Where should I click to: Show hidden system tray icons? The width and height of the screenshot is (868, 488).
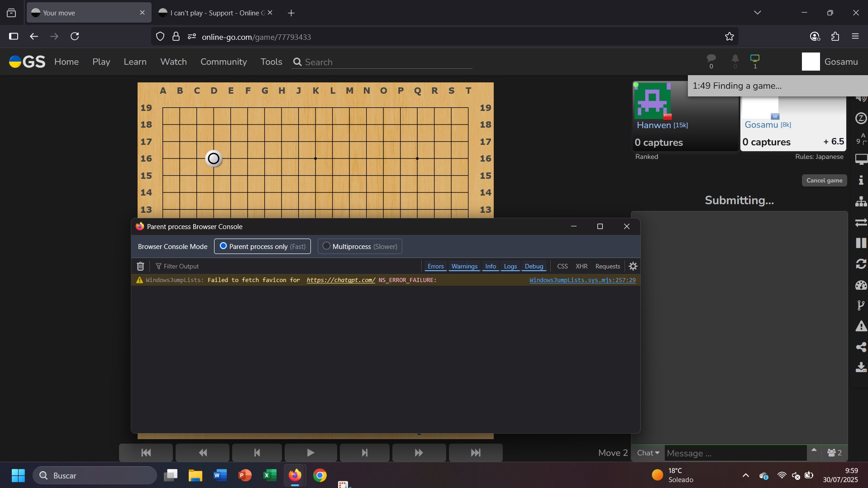(746, 475)
